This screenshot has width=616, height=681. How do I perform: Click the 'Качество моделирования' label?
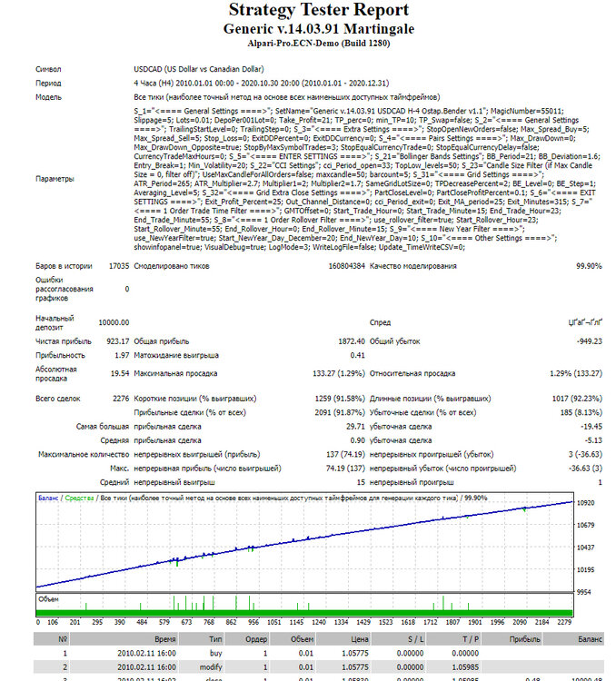pyautogui.click(x=413, y=266)
